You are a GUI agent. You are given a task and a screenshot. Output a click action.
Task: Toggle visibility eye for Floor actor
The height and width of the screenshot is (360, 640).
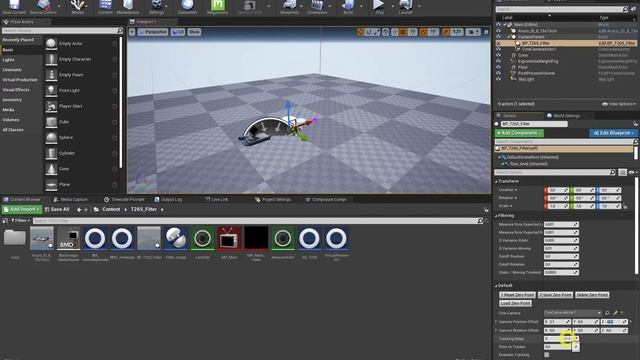point(498,67)
